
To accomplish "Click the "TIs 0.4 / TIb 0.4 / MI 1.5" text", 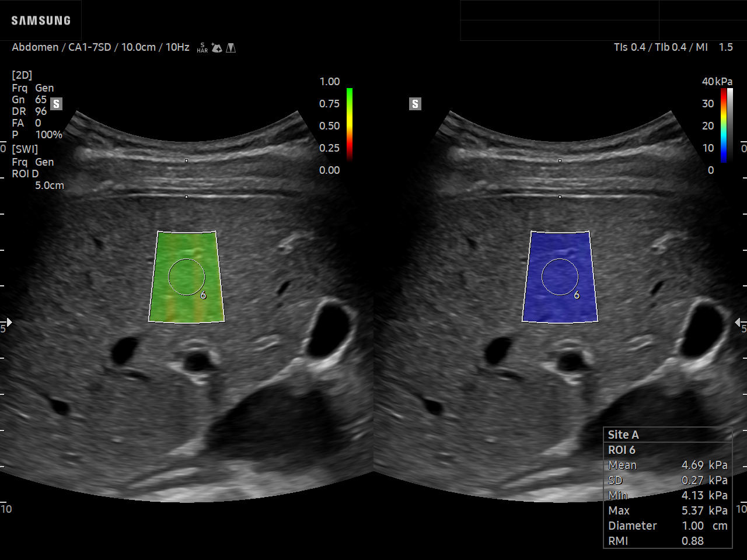I will click(x=673, y=47).
